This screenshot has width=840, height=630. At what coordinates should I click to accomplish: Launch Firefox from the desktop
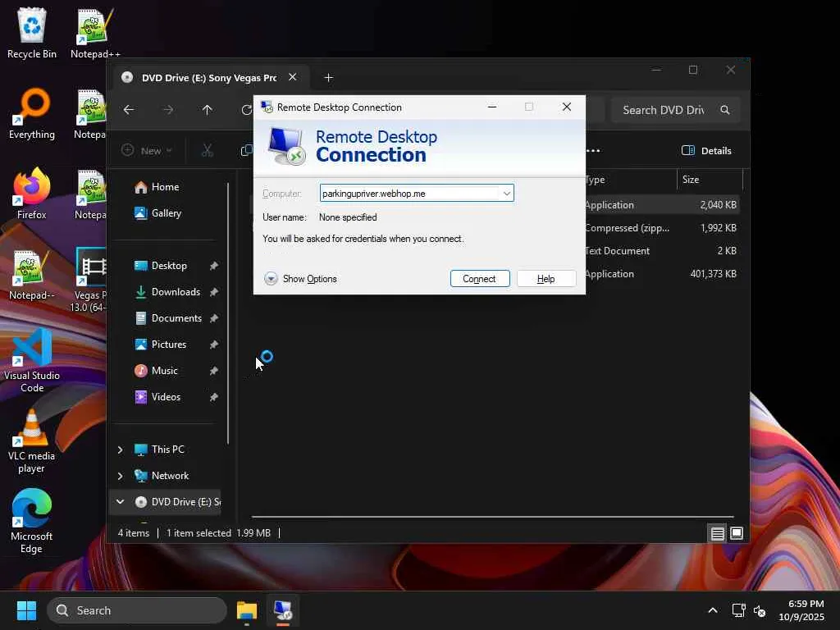pyautogui.click(x=32, y=194)
